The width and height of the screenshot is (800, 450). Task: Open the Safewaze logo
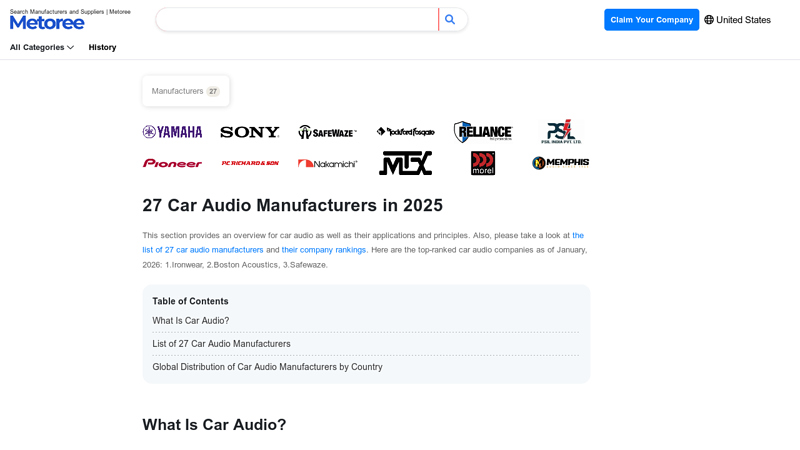(328, 132)
